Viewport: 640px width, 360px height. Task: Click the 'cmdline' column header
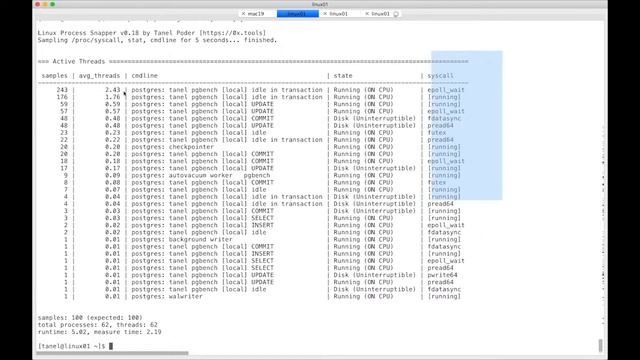pyautogui.click(x=144, y=76)
